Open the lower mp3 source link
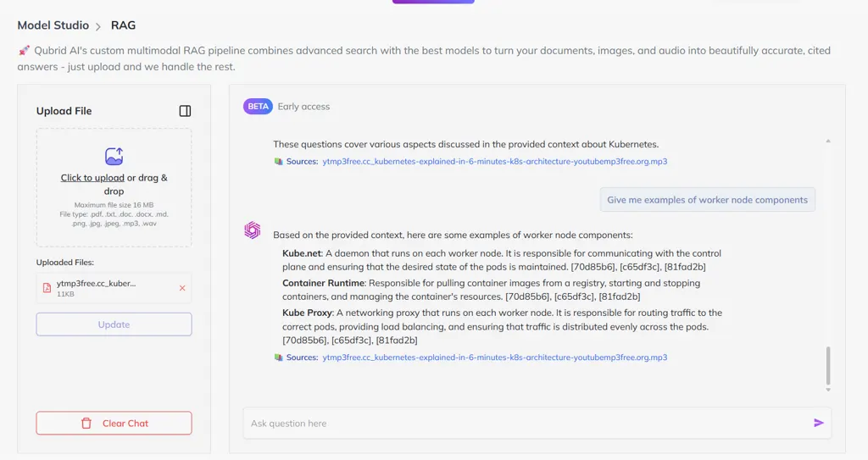 [x=495, y=357]
